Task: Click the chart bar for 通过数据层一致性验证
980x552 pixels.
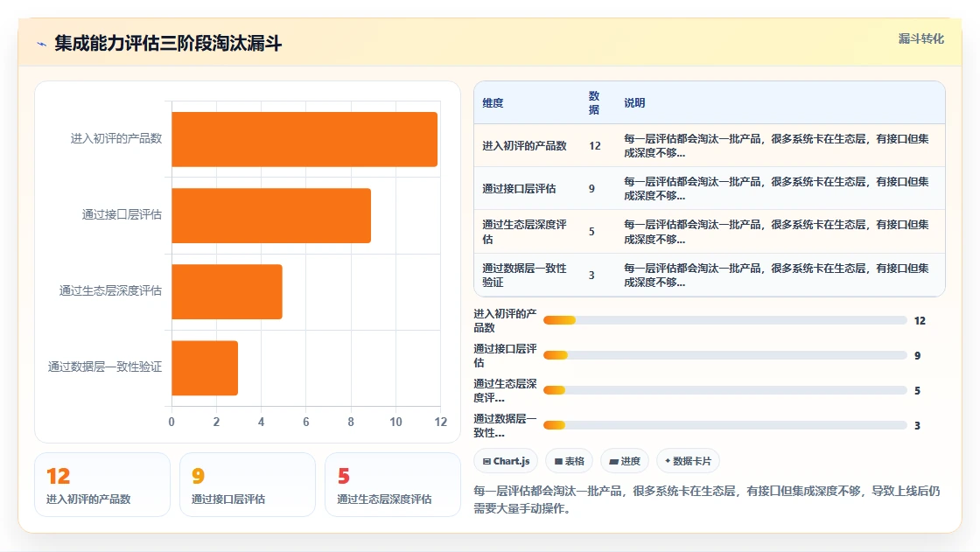Action: [x=205, y=368]
